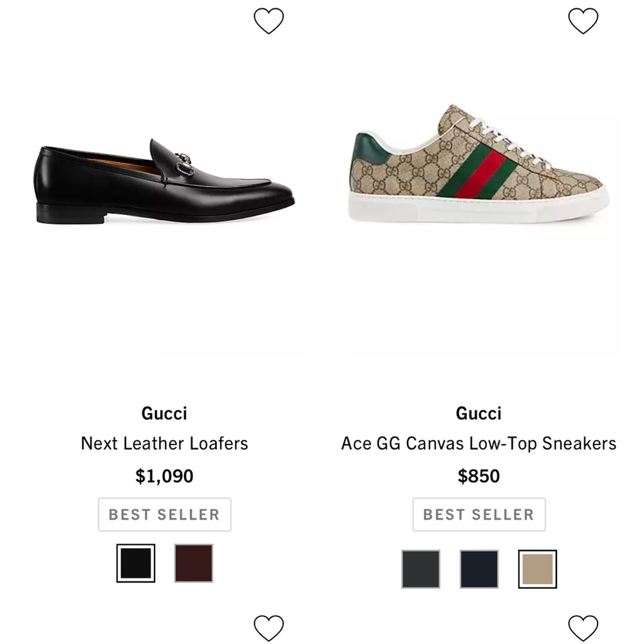This screenshot has width=644, height=644.
Task: Open Ace GG Canvas Low-Top Sneakers page
Action: pyautogui.click(x=479, y=443)
